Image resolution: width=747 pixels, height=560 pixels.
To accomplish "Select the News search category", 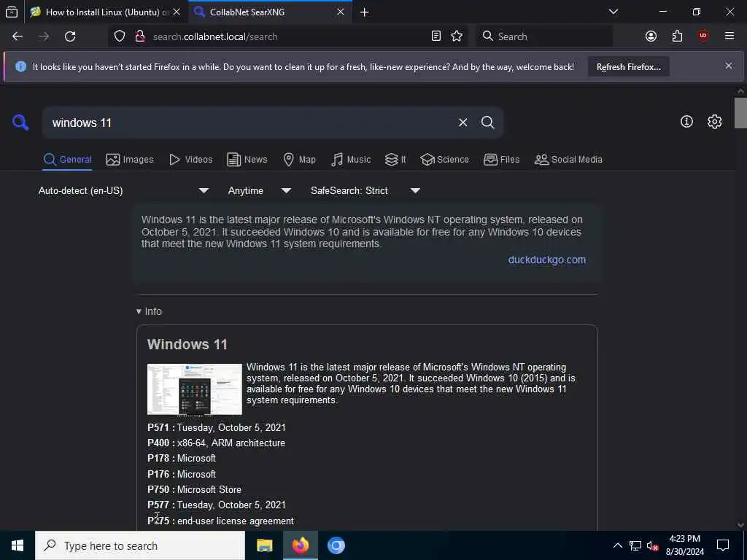I will pyautogui.click(x=247, y=160).
